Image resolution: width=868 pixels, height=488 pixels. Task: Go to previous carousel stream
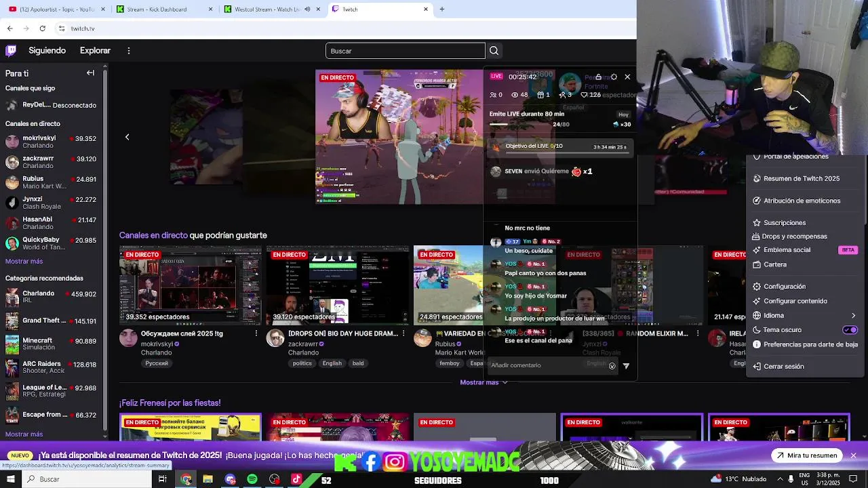(x=127, y=137)
